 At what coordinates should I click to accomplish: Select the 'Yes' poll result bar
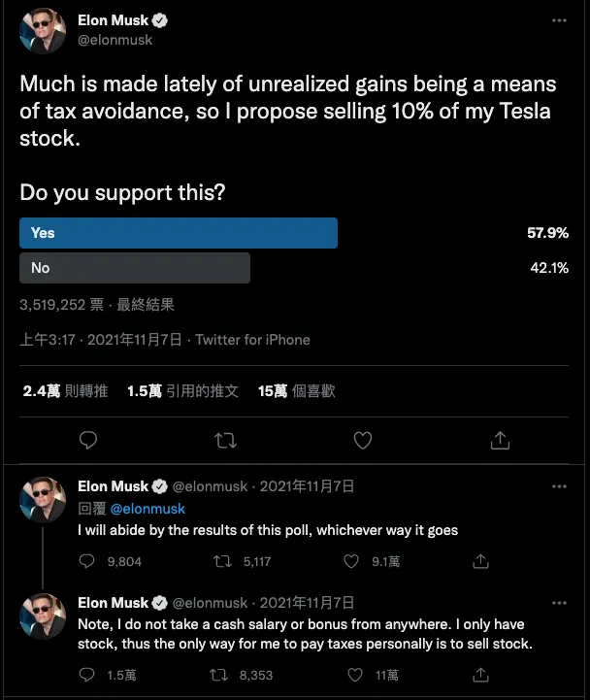tap(179, 233)
